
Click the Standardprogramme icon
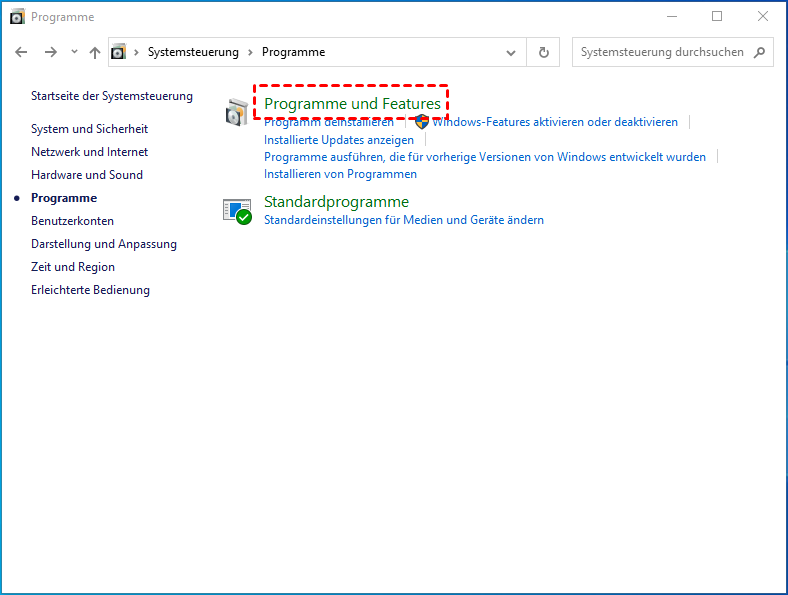pyautogui.click(x=237, y=212)
